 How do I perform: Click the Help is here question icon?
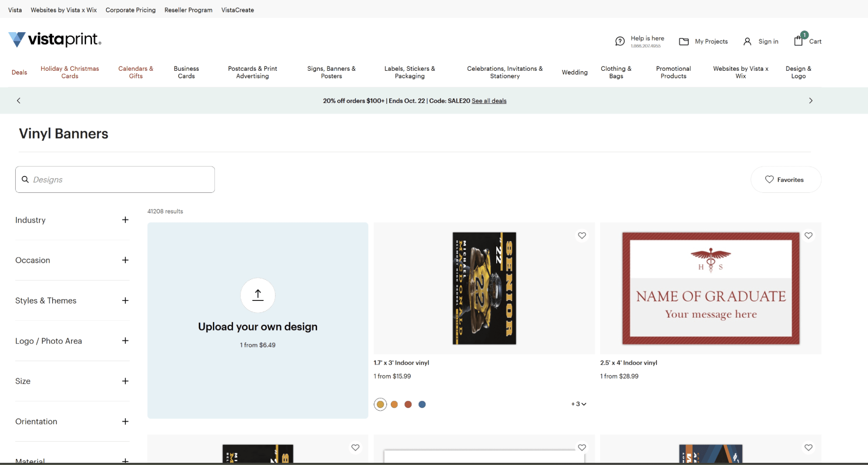[x=620, y=41]
